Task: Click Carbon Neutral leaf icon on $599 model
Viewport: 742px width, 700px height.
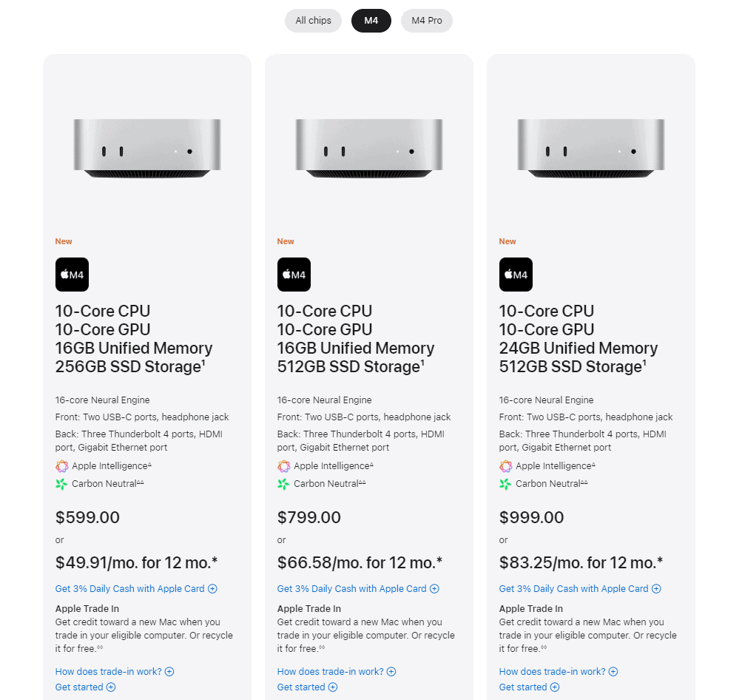Action: click(x=61, y=484)
